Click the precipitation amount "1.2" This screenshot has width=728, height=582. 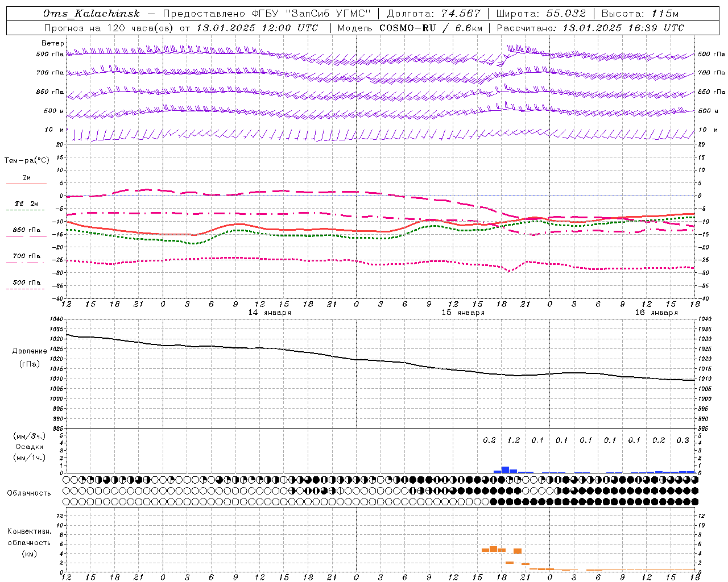[x=514, y=440]
